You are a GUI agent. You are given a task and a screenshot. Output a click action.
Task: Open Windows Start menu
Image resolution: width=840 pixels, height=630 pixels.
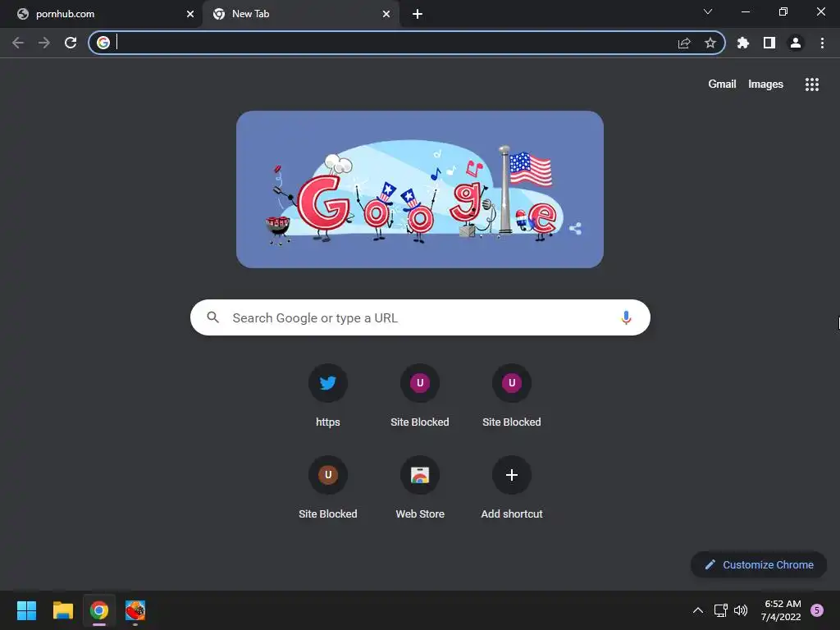26,610
